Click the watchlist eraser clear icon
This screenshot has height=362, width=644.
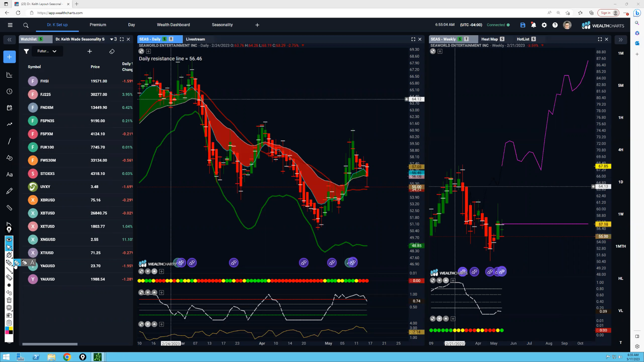[112, 51]
